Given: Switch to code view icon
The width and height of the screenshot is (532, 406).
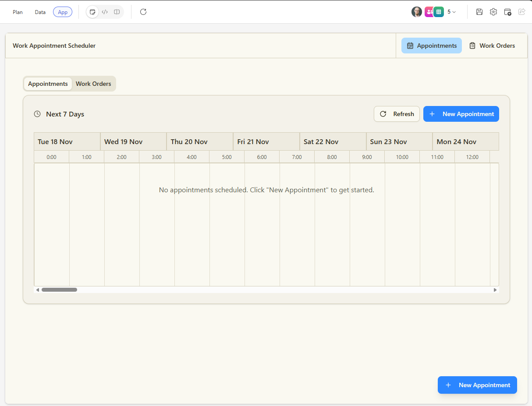Looking at the screenshot, I should point(105,12).
